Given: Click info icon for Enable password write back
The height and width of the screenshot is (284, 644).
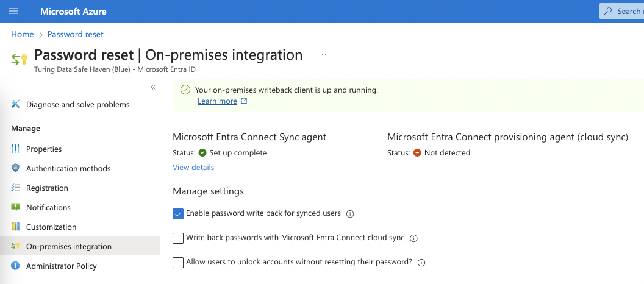Looking at the screenshot, I should [x=350, y=214].
